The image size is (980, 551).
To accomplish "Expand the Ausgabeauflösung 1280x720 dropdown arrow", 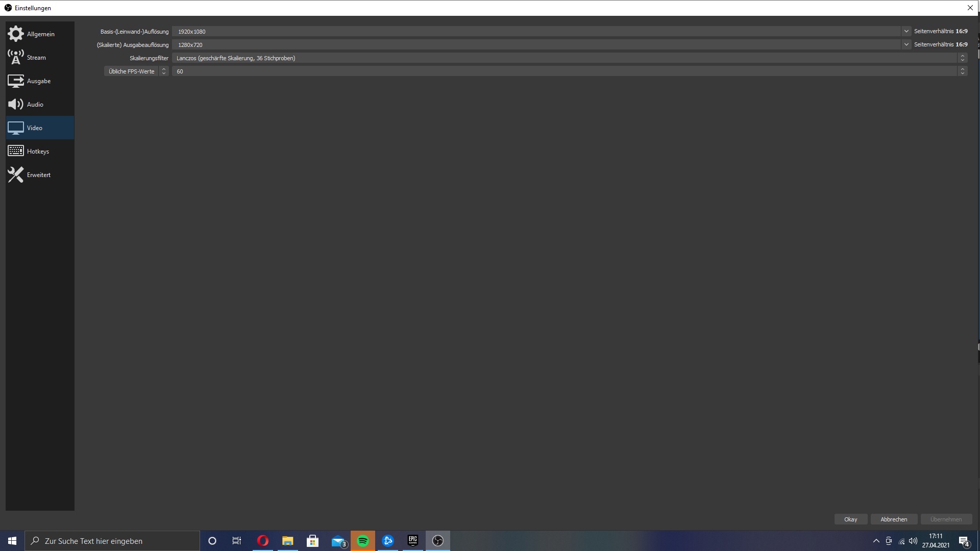I will coord(906,44).
